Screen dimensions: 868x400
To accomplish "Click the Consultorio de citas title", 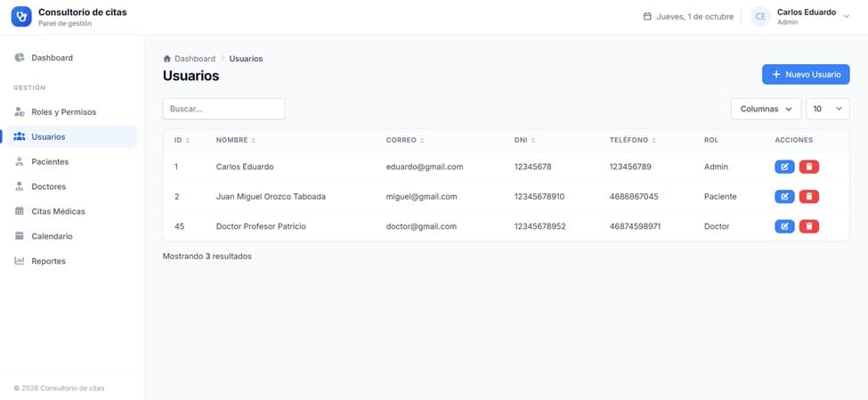I will click(83, 12).
